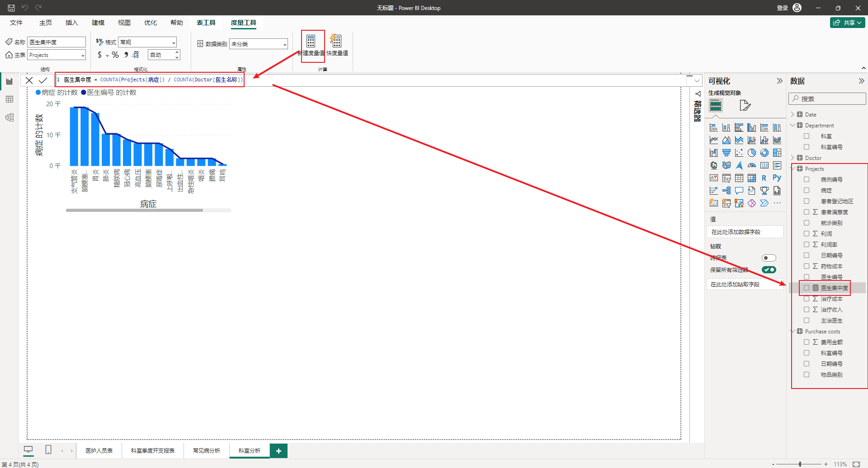Switch to the 医护人员表 page tab
This screenshot has height=468, width=868.
tap(99, 451)
